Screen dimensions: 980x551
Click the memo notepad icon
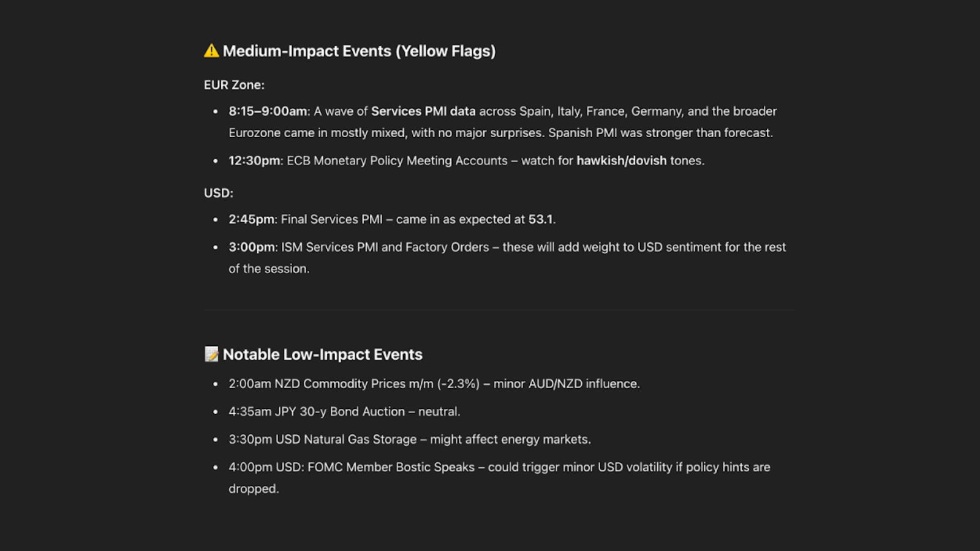click(x=211, y=354)
